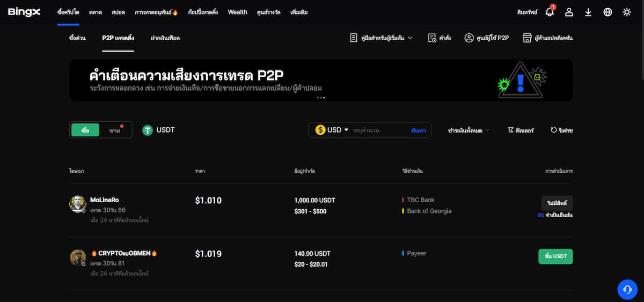
Task: Toggle the light/dark theme sun icon
Action: click(x=627, y=12)
